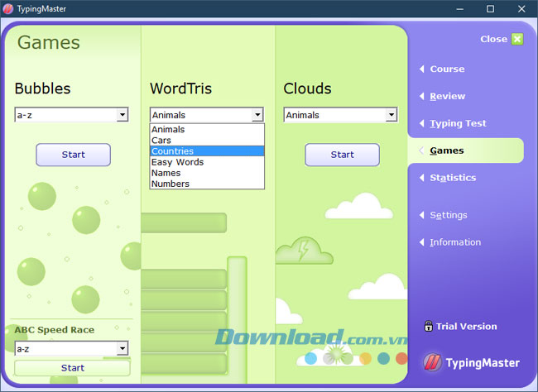
Task: Click the Trial Version lock icon
Action: click(428, 326)
